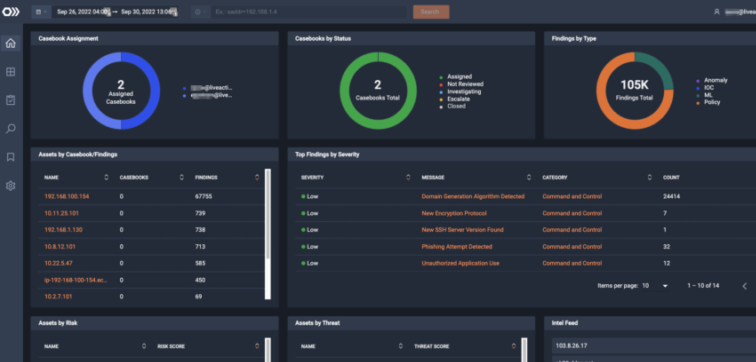Click findings count 67755 cell
756x362 pixels.
[x=203, y=197]
